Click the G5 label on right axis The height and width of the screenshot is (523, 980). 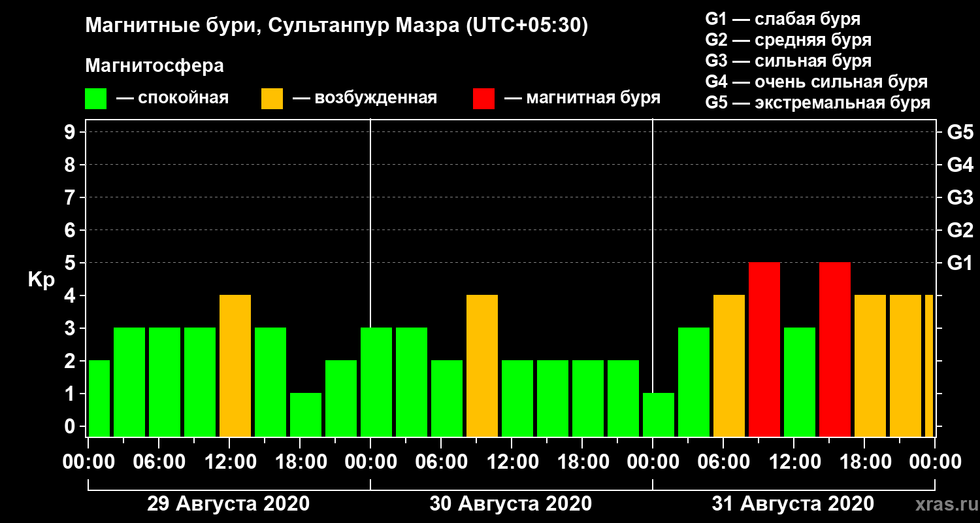coord(960,132)
